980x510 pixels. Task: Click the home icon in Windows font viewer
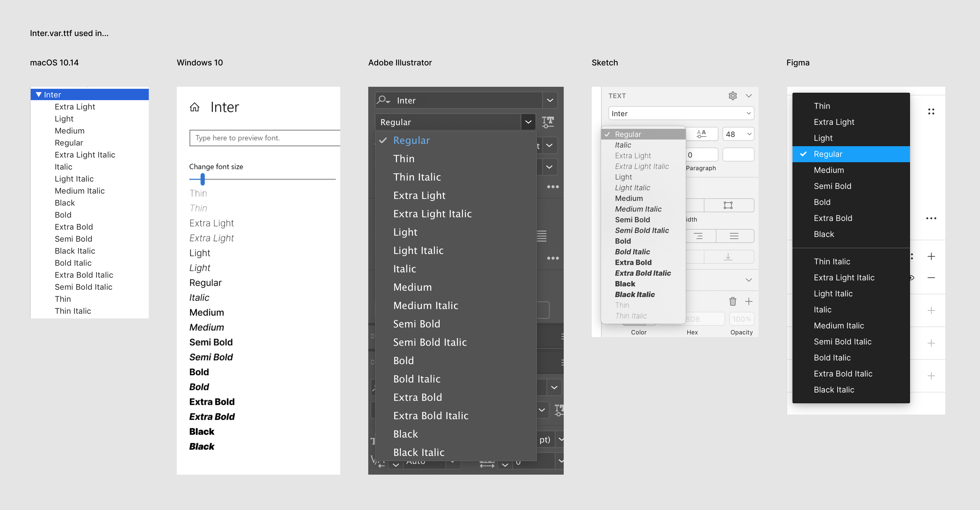click(x=194, y=107)
